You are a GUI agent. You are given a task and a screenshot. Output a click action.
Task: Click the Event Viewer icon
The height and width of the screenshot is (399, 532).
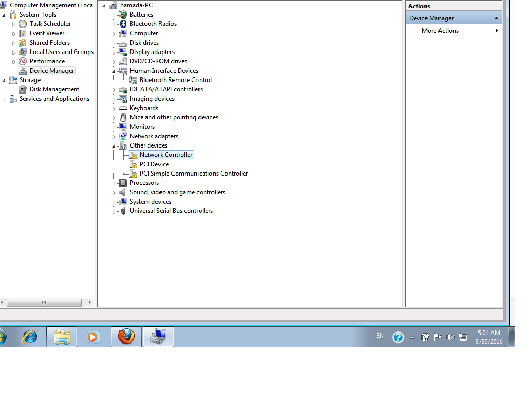23,33
